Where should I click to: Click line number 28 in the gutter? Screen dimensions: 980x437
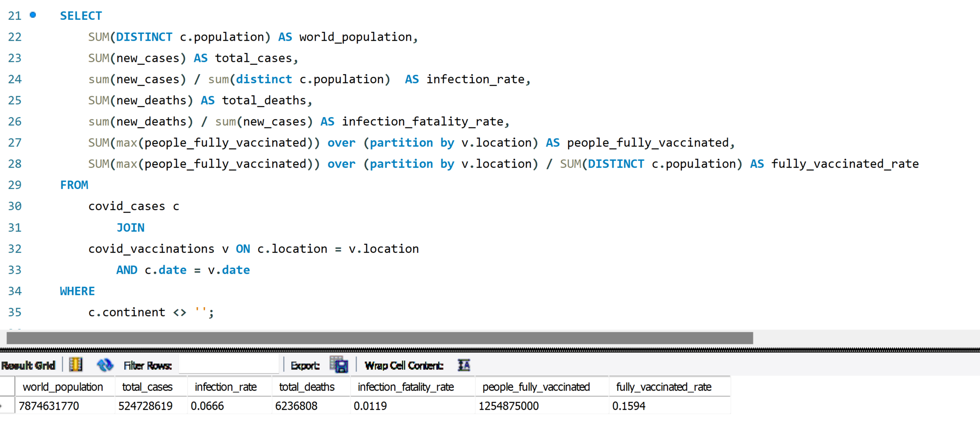tap(15, 164)
